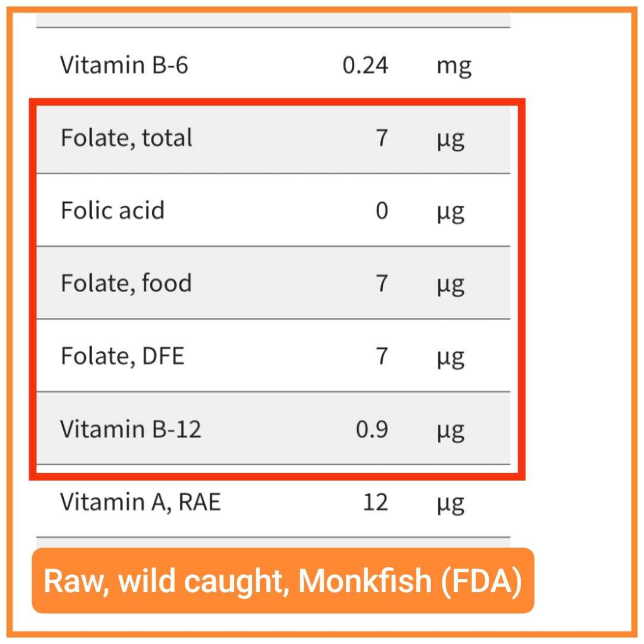Click the µg unit for Folate, total

point(451,140)
